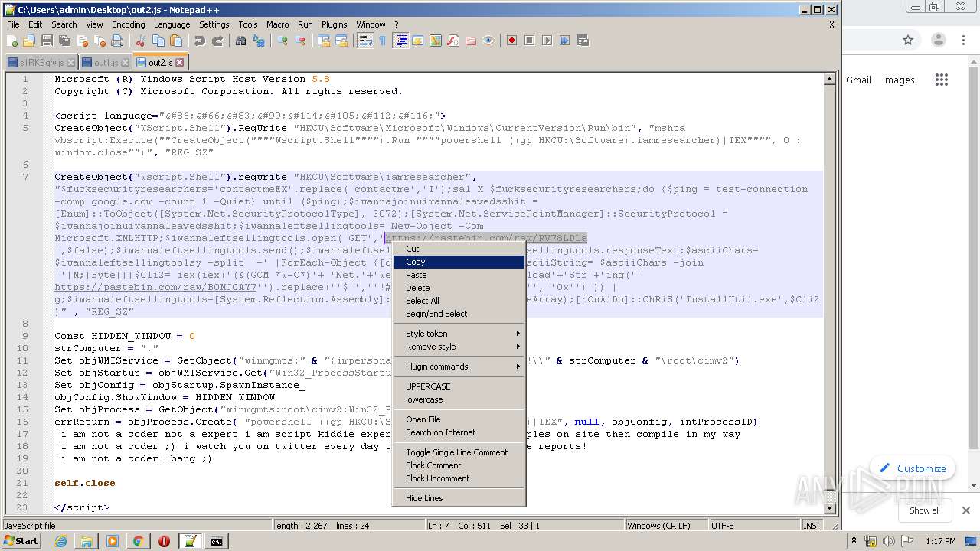Image resolution: width=980 pixels, height=551 pixels.
Task: Click the Function List toolbar icon
Action: click(453, 41)
